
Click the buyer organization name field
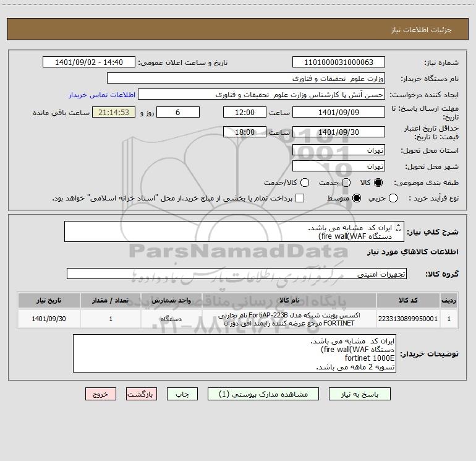(x=246, y=79)
